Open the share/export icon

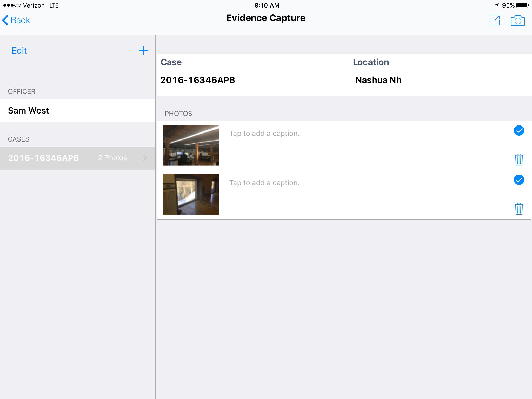coord(495,21)
